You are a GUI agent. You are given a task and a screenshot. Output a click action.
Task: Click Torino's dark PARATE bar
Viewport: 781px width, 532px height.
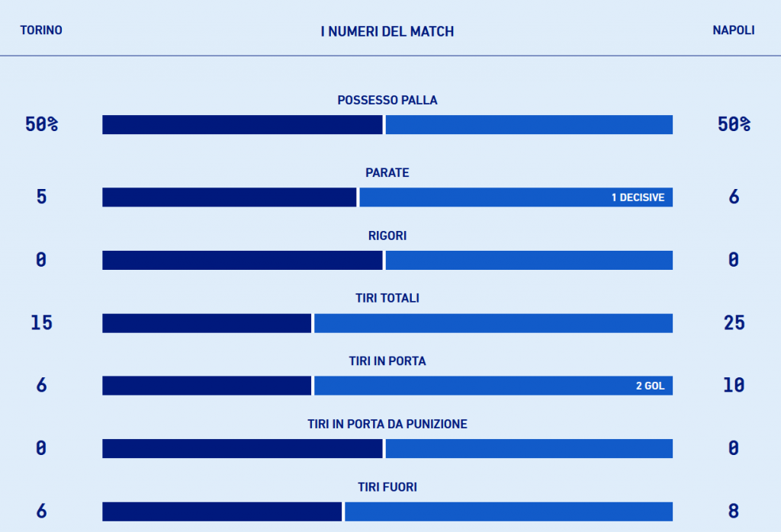pos(229,197)
